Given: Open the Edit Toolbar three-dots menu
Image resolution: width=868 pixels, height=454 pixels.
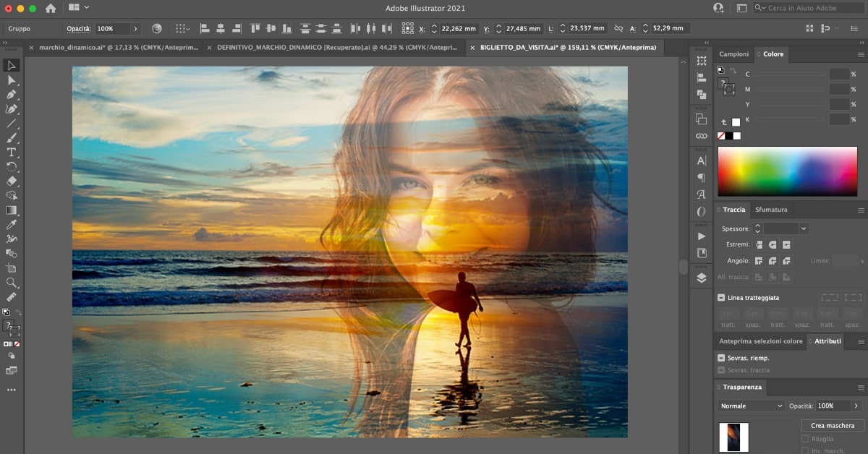Looking at the screenshot, I should 12,390.
